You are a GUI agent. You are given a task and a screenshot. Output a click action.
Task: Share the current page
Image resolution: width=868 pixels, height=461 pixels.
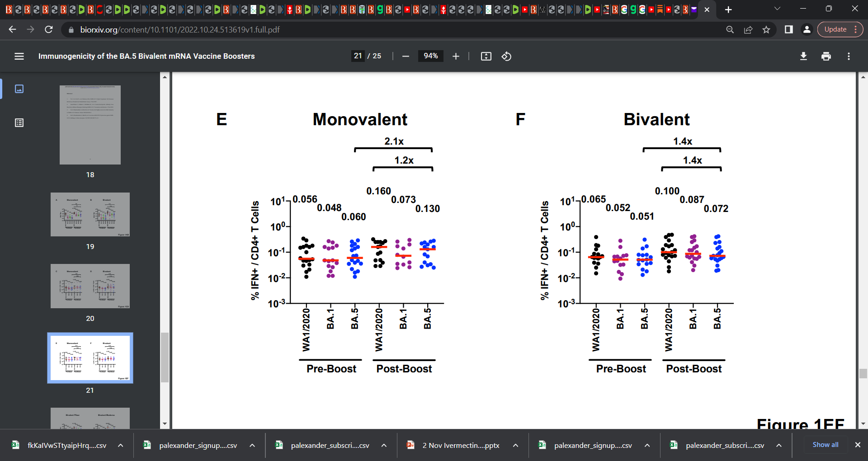(749, 29)
